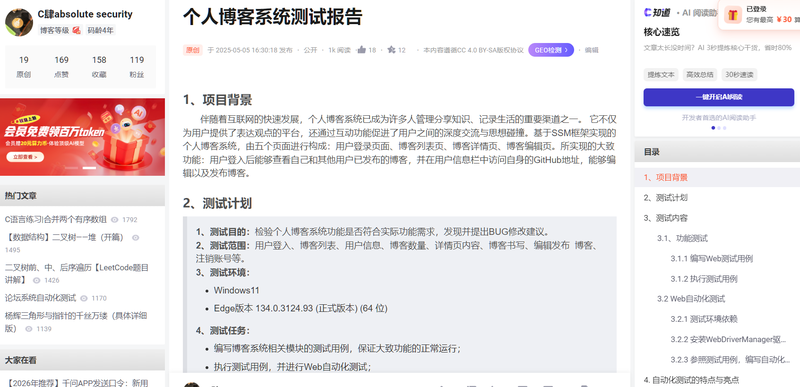Click the 已登录 notification popup text
This screenshot has width=800, height=387.
(x=756, y=9)
